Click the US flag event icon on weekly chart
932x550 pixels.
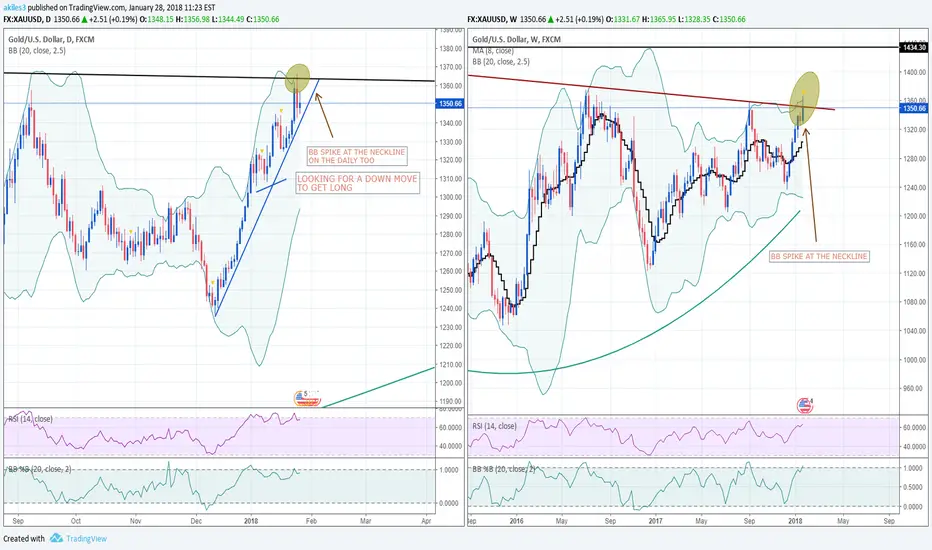coord(804,406)
